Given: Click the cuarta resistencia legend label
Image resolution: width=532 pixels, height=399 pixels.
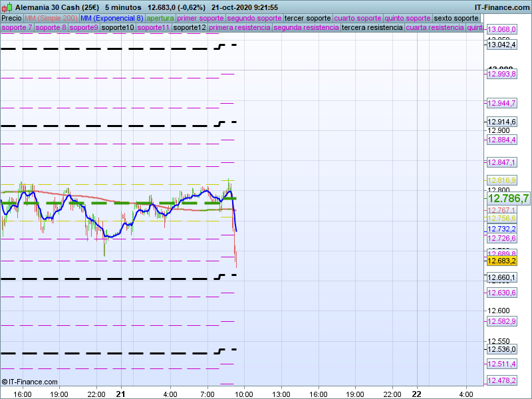Looking at the screenshot, I should (435, 28).
